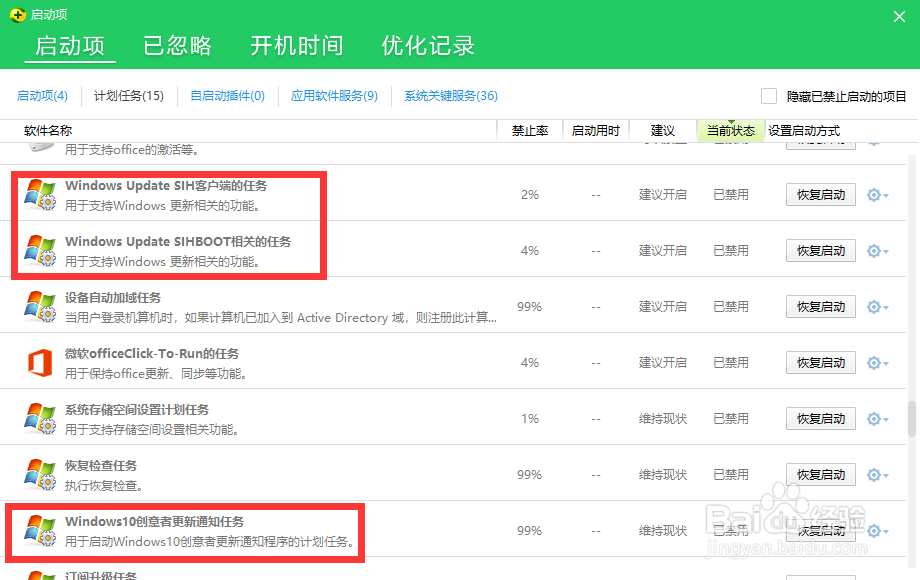Viewport: 920px width, 580px height.
Task: Click the 设备自动加域任务 Windows icon
Action: [40, 307]
